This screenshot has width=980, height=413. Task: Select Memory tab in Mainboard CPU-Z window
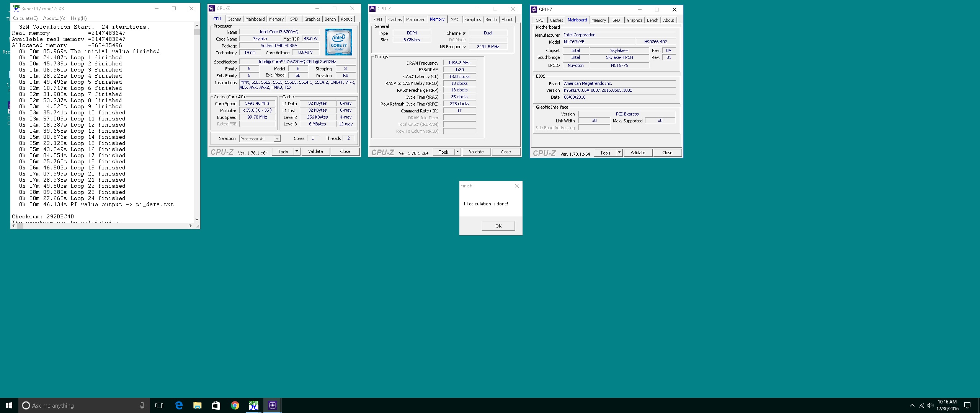(x=598, y=20)
